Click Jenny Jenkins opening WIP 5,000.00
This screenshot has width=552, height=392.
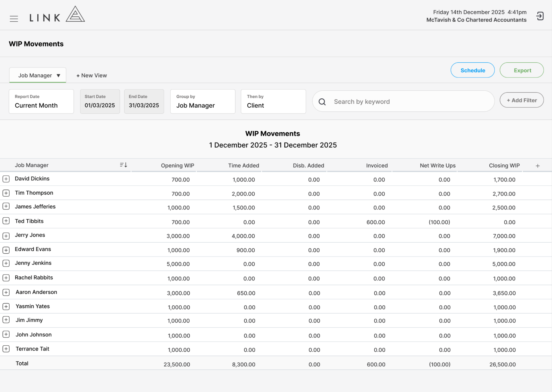point(178,264)
